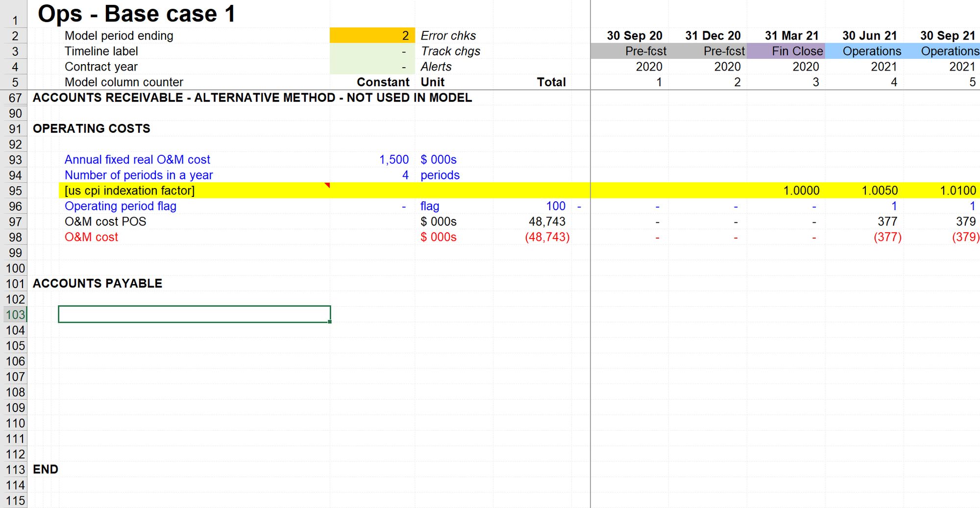Screen dimensions: 980x508
Task: Click 'Annual fixed real O&M cost' label
Action: point(137,160)
